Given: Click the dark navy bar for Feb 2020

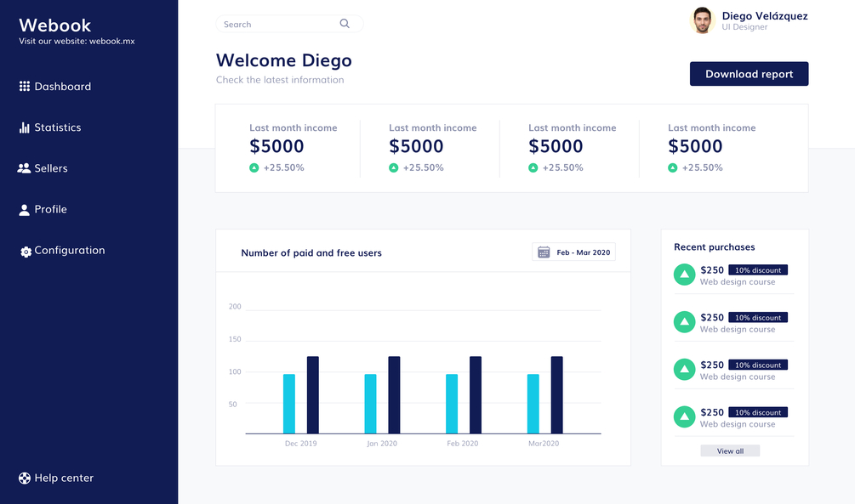Looking at the screenshot, I should point(476,395).
